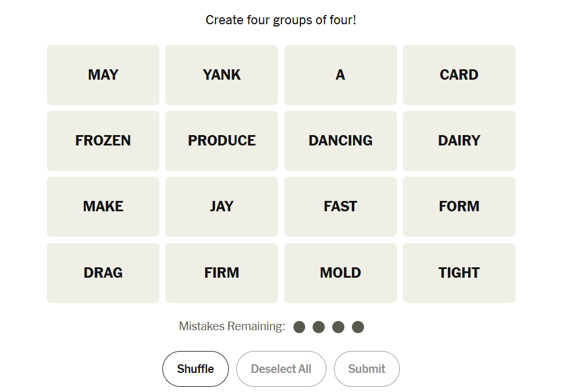Select the MAY word tile
Screen dimensions: 568x392
(103, 75)
